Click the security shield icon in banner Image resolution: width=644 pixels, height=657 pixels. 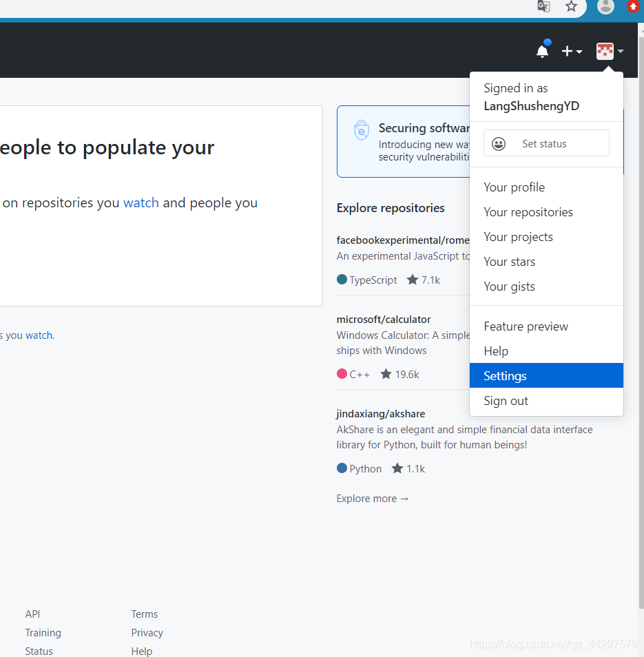click(x=361, y=130)
